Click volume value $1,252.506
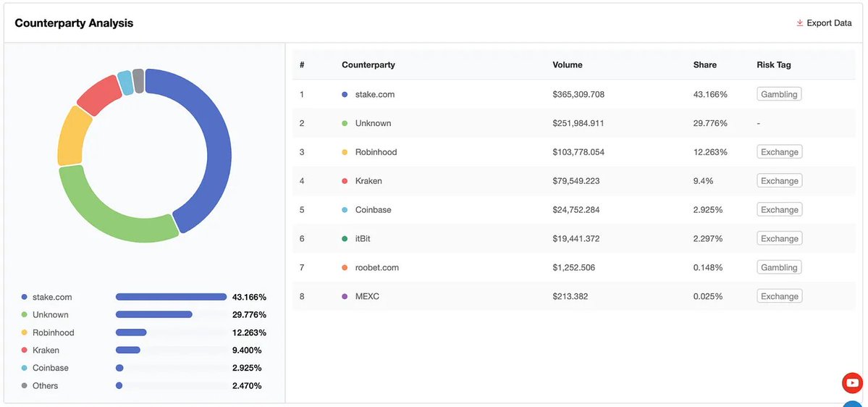Image resolution: width=868 pixels, height=407 pixels. (x=574, y=267)
